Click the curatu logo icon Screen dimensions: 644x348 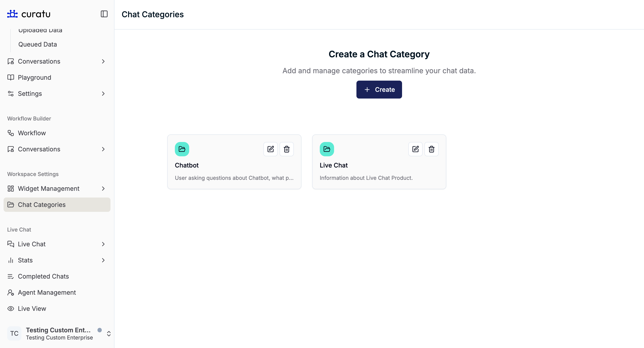[12, 14]
